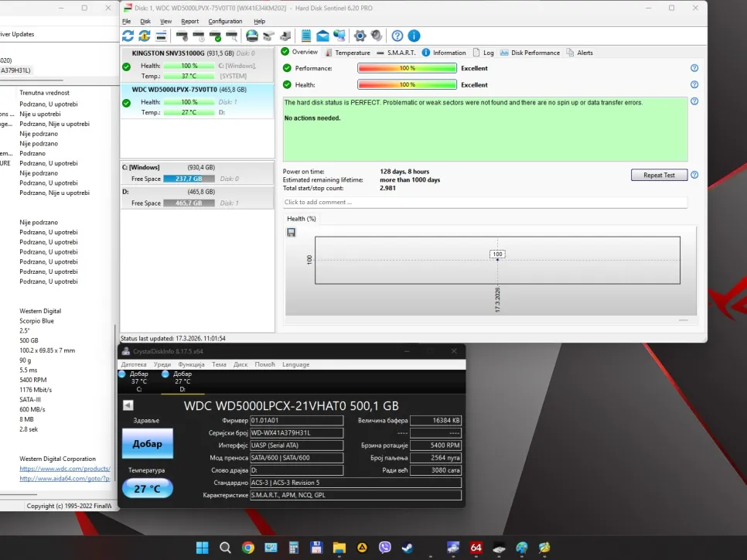Open the Configuration menu in Hard Disk Sentinel
747x560 pixels.
click(x=225, y=22)
